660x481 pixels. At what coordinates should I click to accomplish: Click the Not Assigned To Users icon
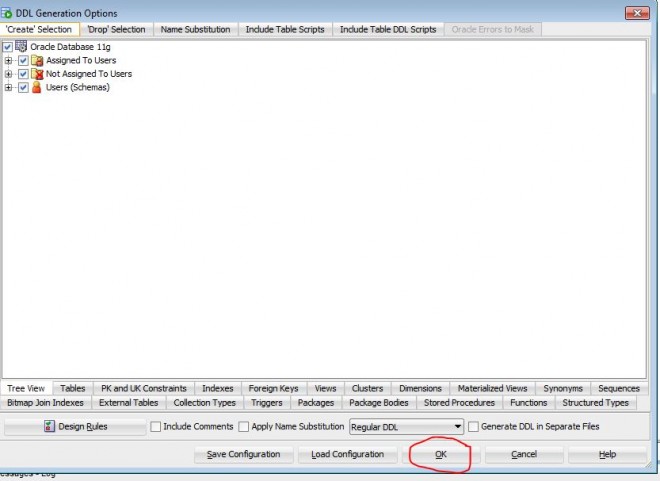37,74
